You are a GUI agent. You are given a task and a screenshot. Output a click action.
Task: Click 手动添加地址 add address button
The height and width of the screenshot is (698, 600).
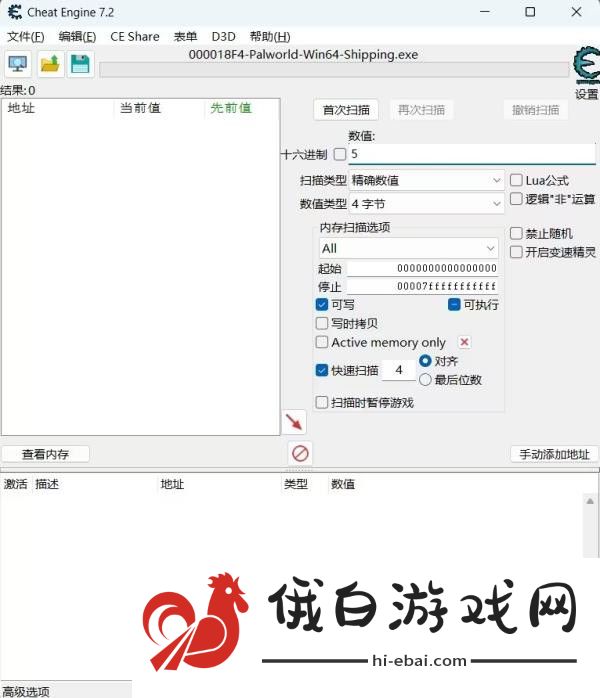coord(554,454)
